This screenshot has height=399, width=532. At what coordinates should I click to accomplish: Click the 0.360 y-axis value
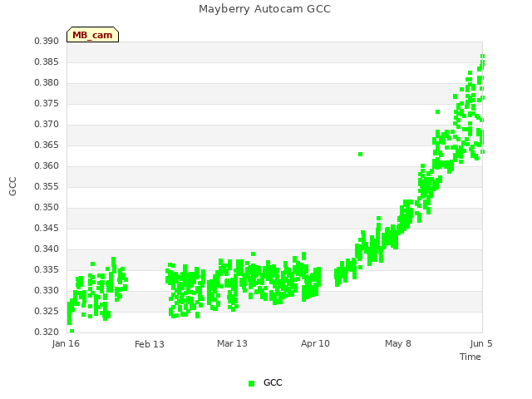coord(47,165)
